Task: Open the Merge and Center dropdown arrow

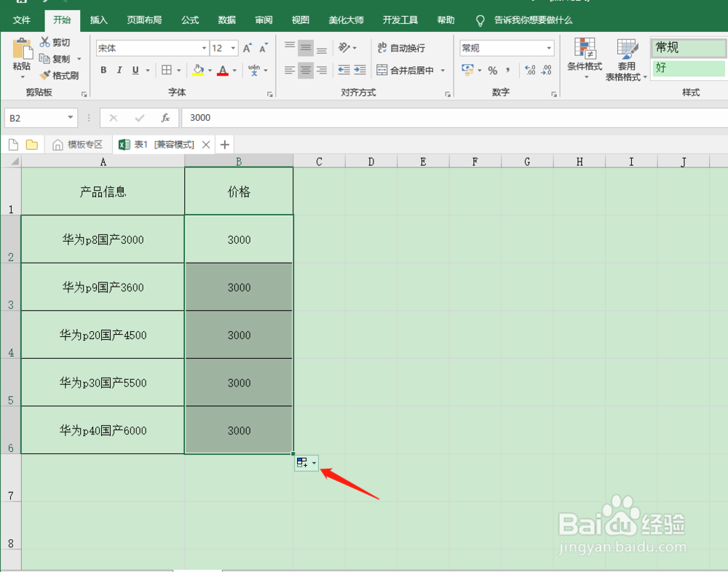Action: click(443, 70)
